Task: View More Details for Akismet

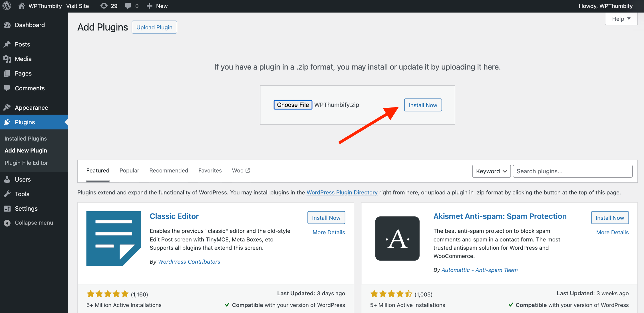Action: click(612, 232)
